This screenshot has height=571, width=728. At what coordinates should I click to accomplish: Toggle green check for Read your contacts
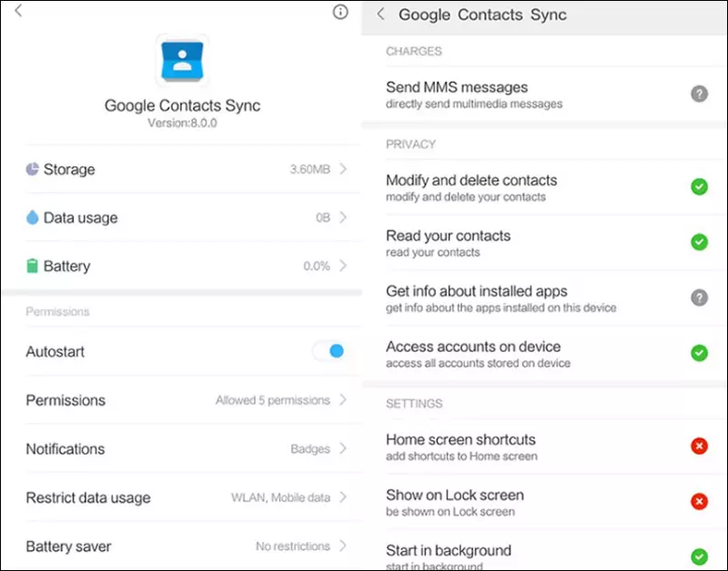click(699, 242)
